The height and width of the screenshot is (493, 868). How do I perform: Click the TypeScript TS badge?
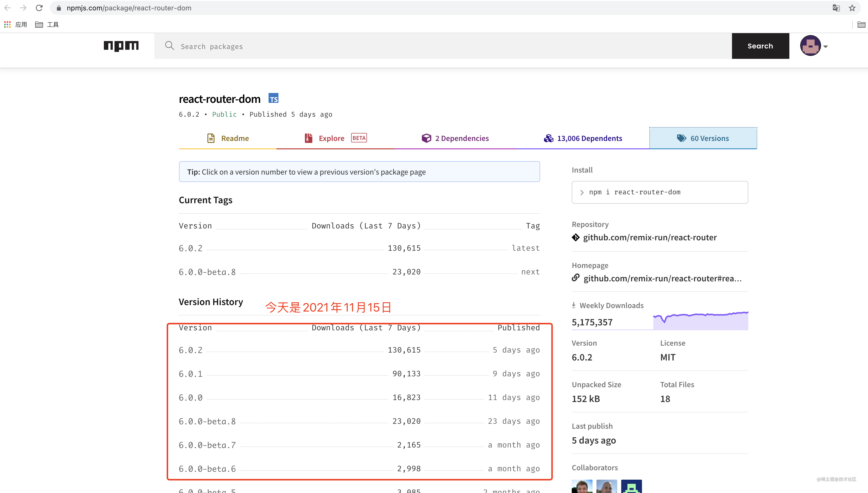(x=273, y=98)
